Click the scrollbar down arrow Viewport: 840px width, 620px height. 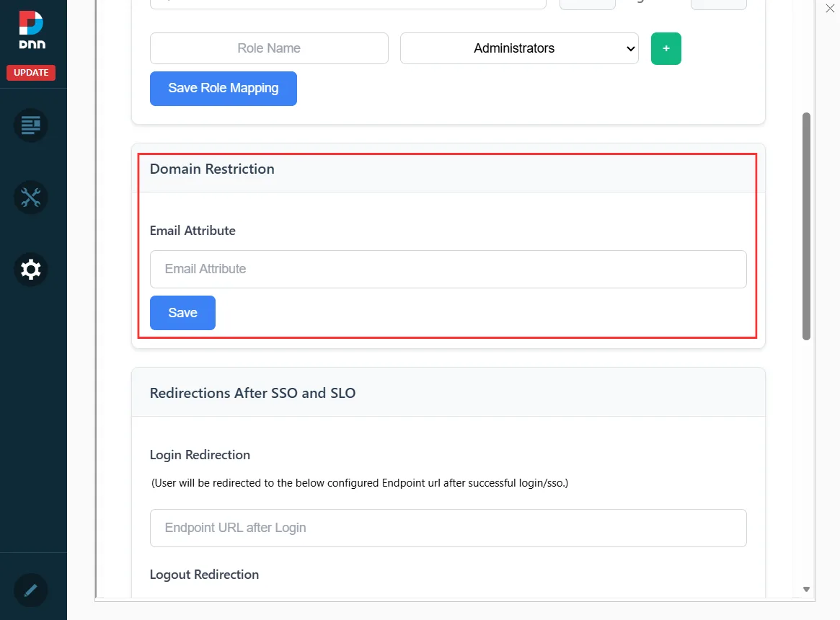806,589
